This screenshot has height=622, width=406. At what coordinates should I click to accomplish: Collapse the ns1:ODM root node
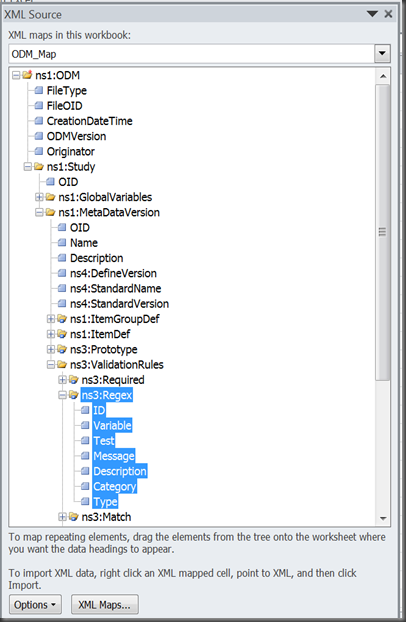[x=16, y=75]
